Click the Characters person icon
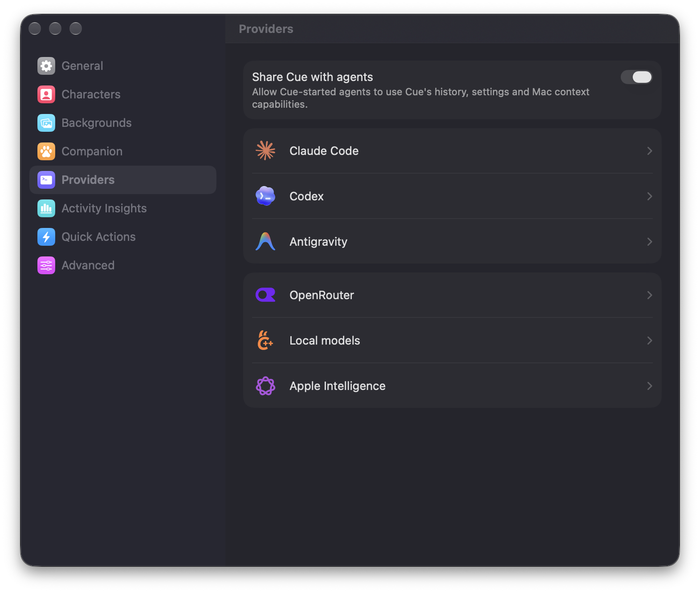 [46, 94]
